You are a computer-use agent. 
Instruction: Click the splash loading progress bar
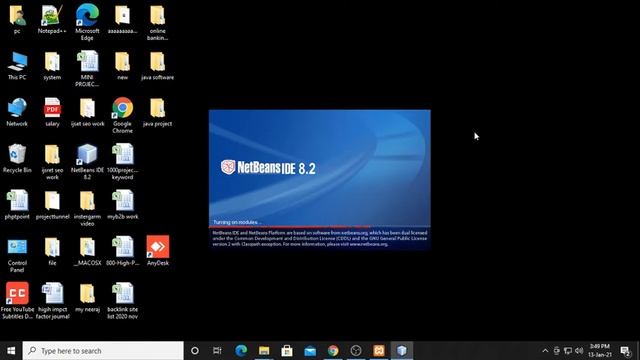coord(320,227)
